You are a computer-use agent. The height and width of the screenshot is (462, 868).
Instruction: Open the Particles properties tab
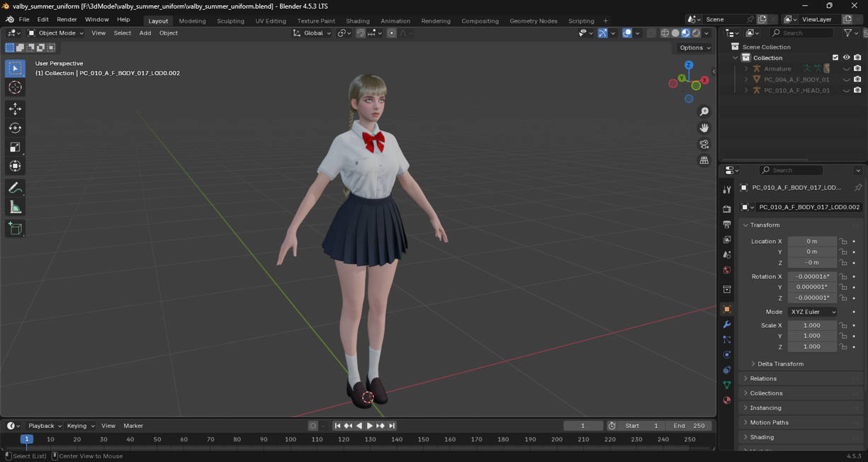(x=726, y=339)
